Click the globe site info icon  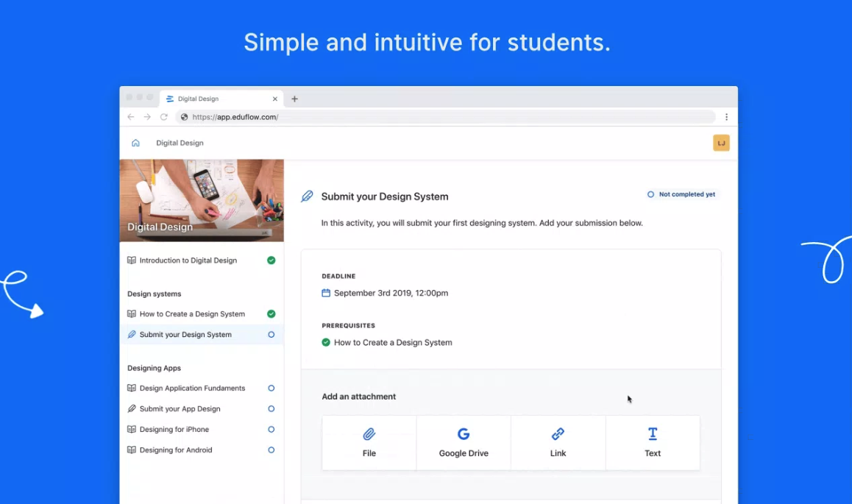tap(184, 117)
